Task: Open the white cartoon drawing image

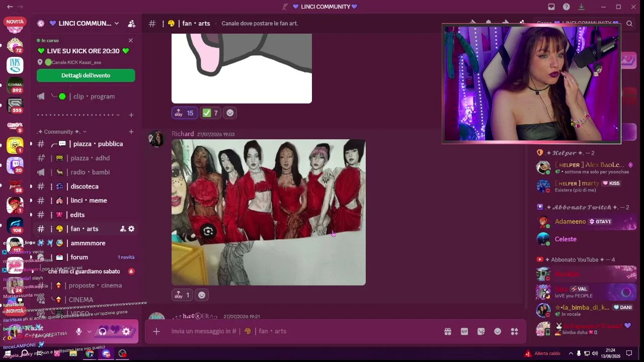Action: coord(242,68)
